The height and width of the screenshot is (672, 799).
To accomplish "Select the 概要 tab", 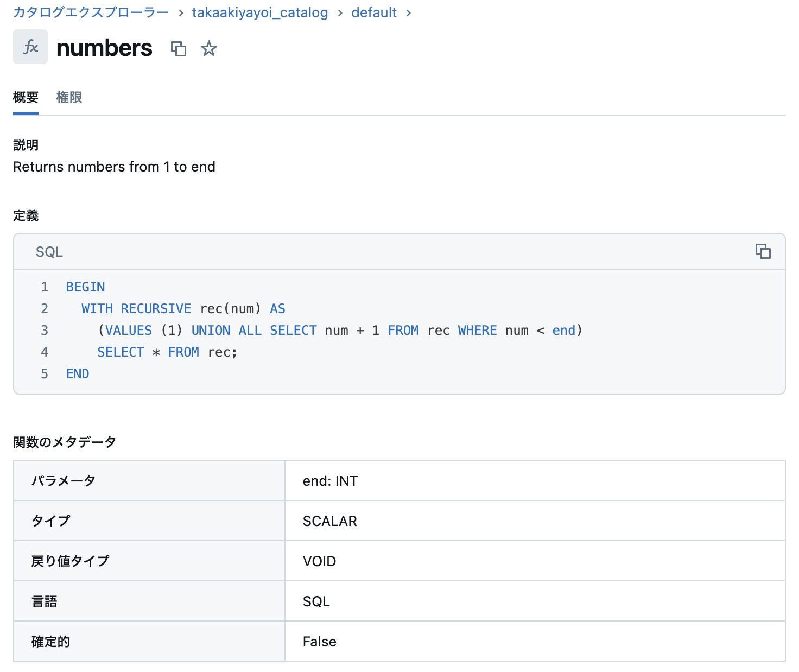I will (26, 98).
